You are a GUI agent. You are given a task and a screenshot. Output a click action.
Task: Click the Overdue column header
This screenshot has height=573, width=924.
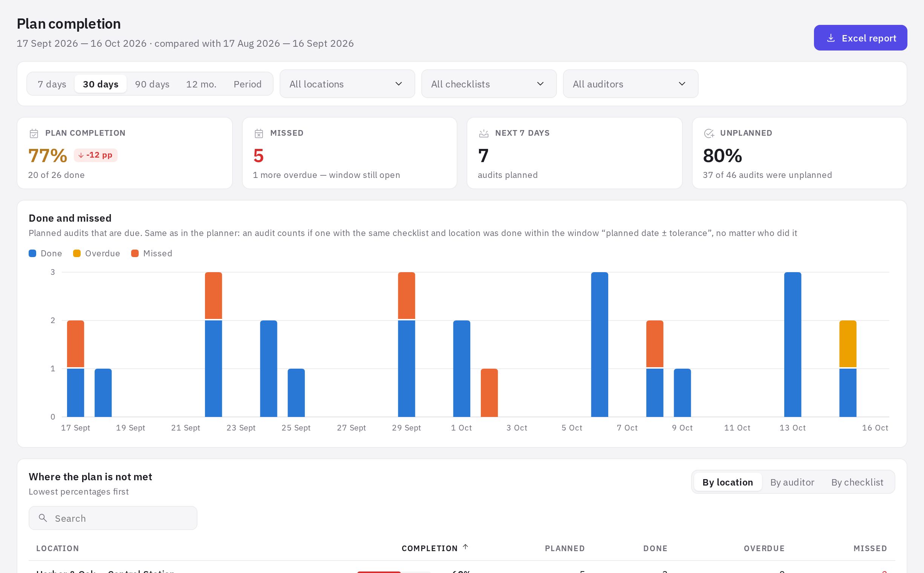[764, 548]
